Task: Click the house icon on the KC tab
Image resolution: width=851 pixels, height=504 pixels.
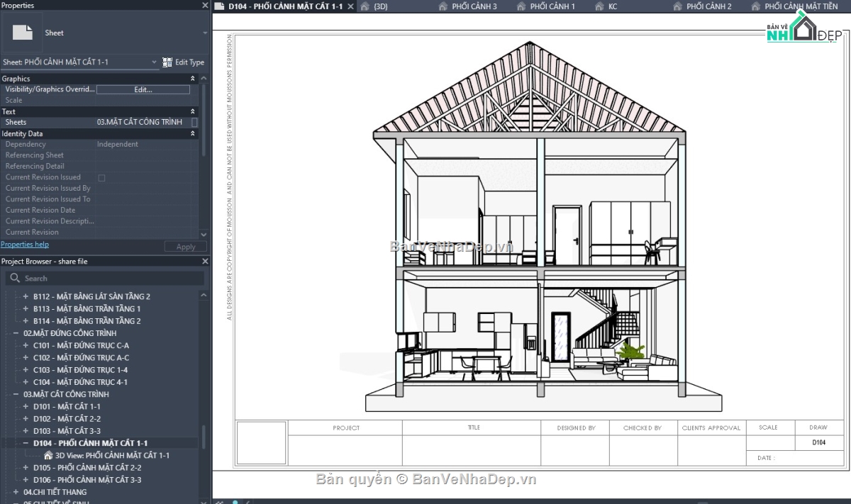Action: coord(599,6)
